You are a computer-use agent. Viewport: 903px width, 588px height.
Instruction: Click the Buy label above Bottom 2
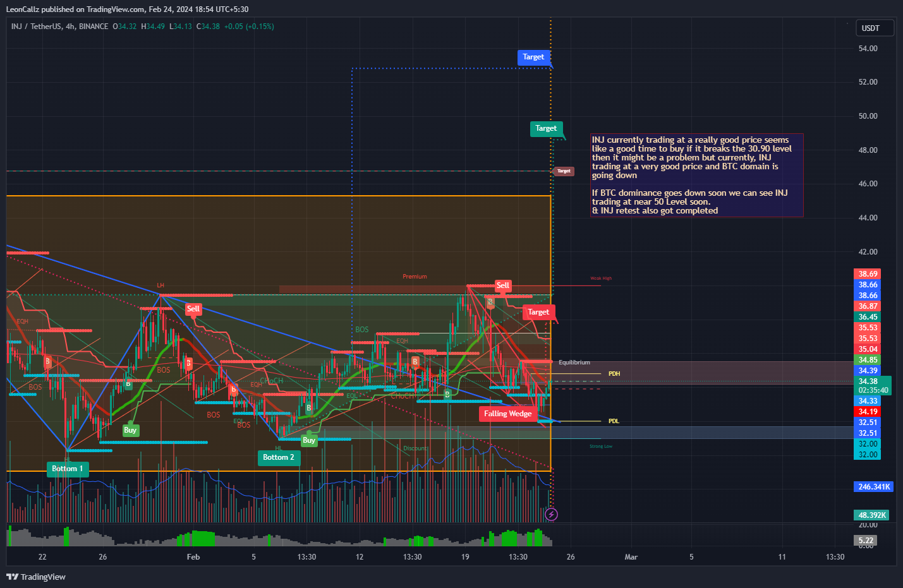click(x=309, y=440)
